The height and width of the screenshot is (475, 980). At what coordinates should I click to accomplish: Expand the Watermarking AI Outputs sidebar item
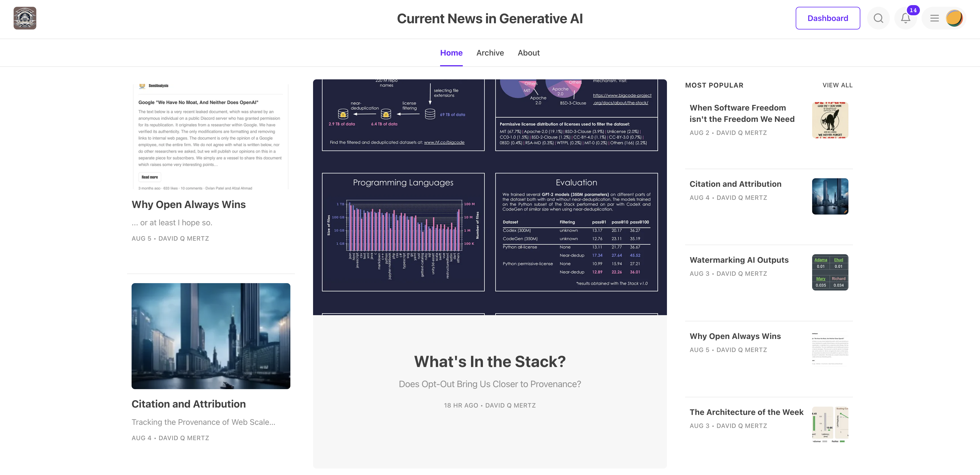(x=739, y=260)
